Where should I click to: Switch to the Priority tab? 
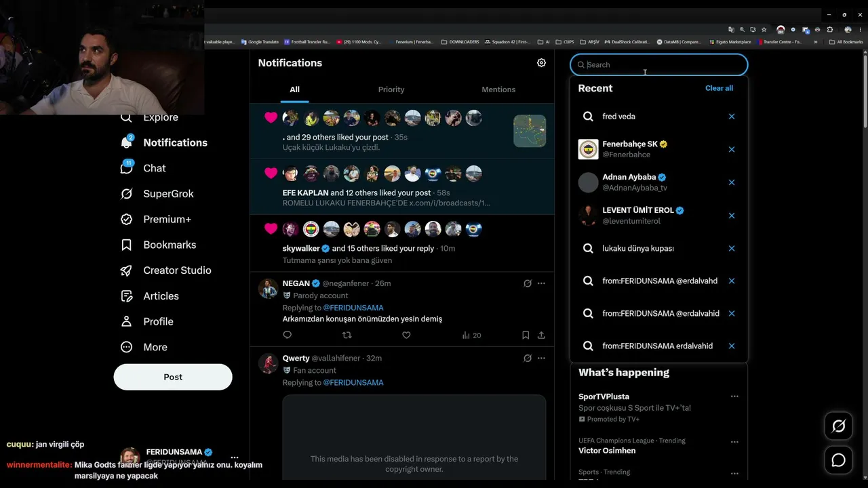click(391, 89)
